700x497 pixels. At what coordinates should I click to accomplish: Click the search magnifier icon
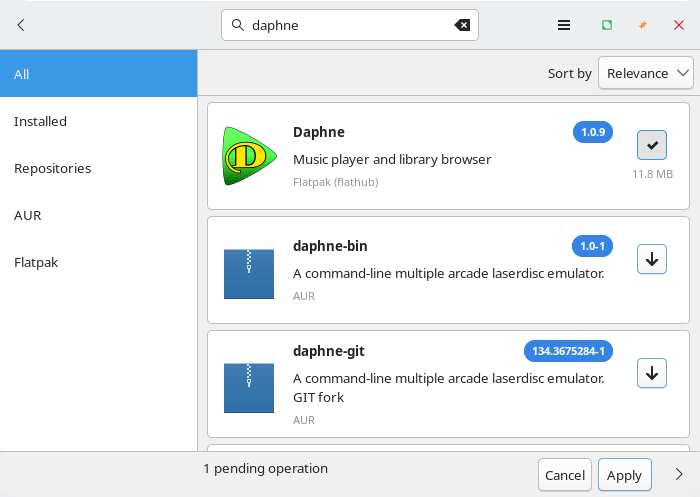tap(238, 25)
